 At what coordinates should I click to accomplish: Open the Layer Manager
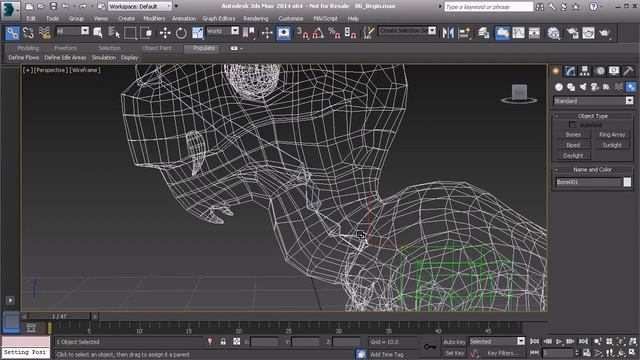click(x=484, y=33)
